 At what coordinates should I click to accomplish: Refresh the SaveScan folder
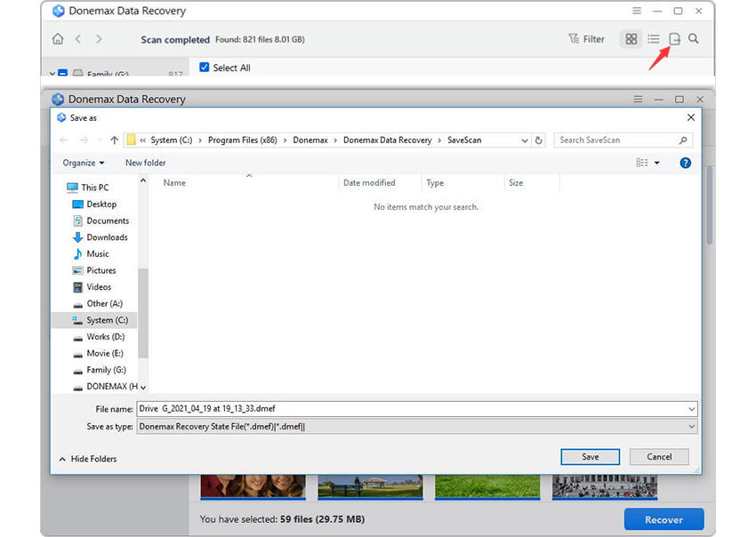539,140
